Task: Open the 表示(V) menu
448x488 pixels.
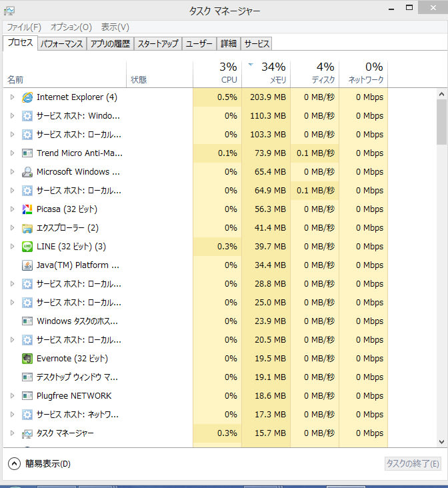Action: pos(115,27)
